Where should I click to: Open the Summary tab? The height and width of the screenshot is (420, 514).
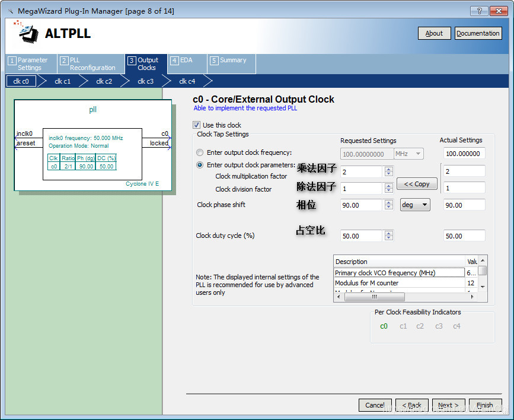pos(231,63)
